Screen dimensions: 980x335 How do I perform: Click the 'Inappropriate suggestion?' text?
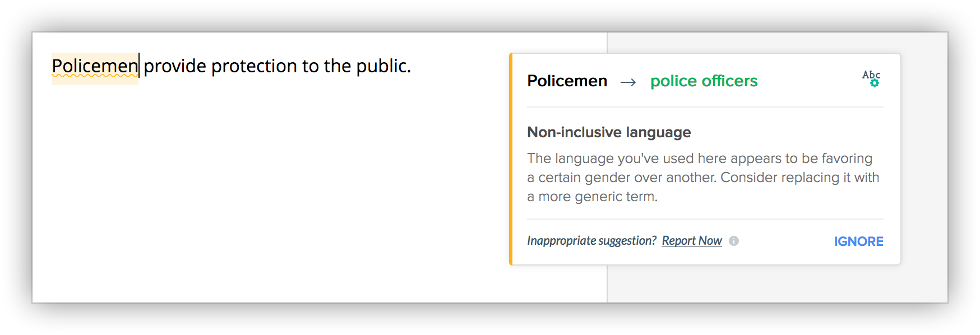coord(591,241)
